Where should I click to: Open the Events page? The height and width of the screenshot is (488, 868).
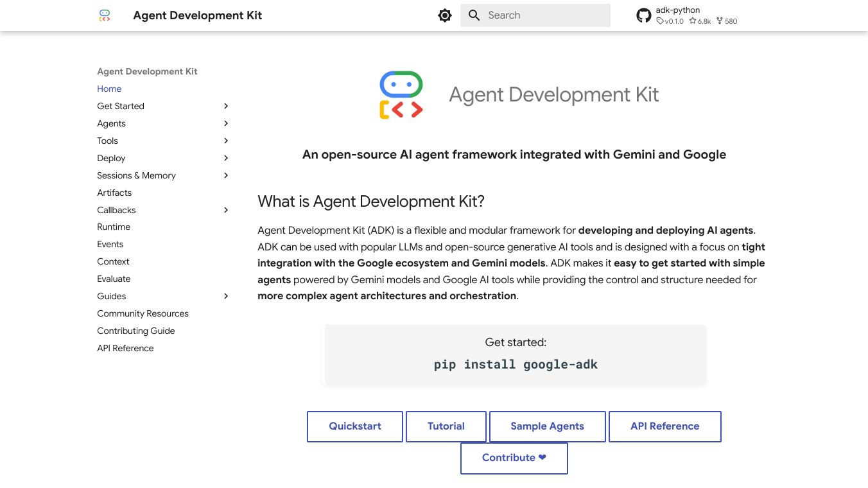click(110, 244)
